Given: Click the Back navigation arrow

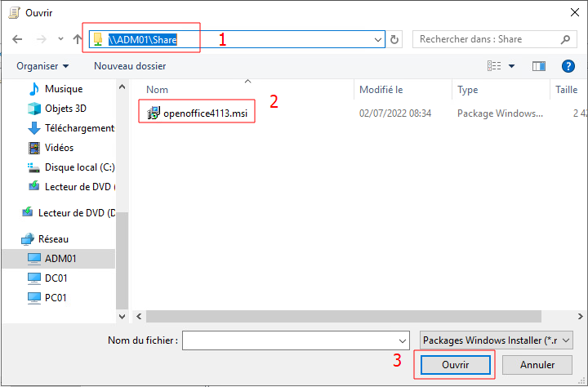Looking at the screenshot, I should tap(17, 39).
